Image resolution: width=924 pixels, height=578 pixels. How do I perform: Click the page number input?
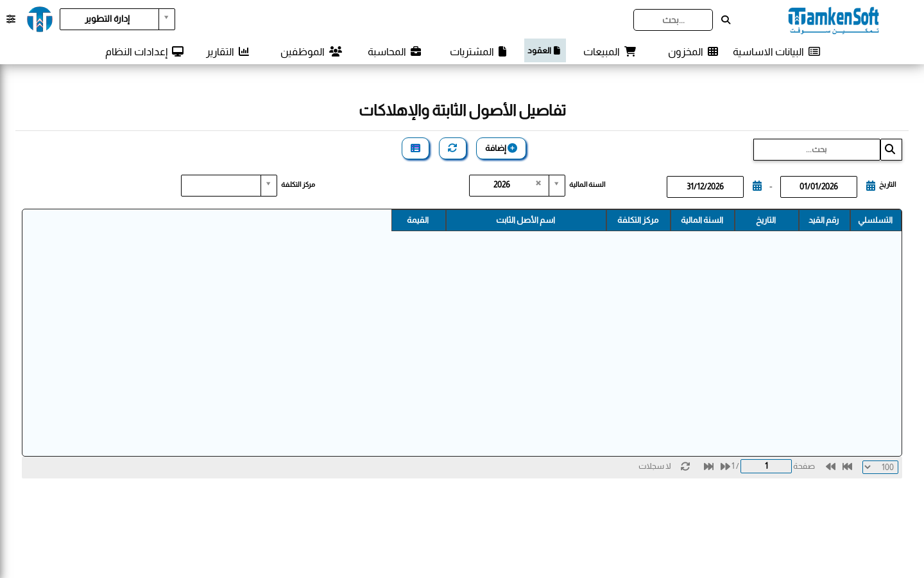(x=766, y=466)
